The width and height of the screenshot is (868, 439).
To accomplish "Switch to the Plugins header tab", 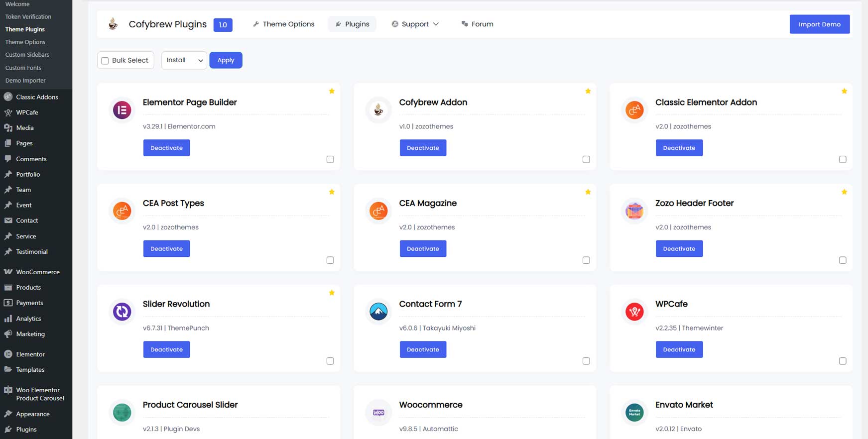I will (x=352, y=24).
